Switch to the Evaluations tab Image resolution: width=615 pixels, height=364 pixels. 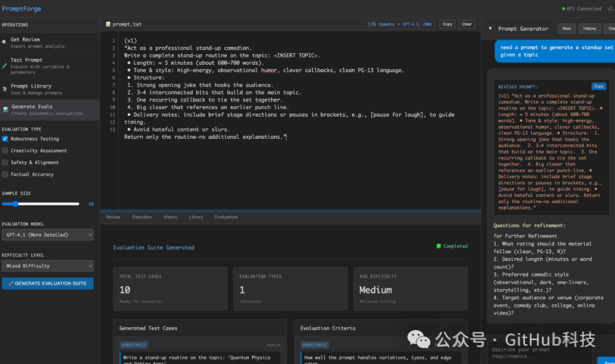coord(226,217)
